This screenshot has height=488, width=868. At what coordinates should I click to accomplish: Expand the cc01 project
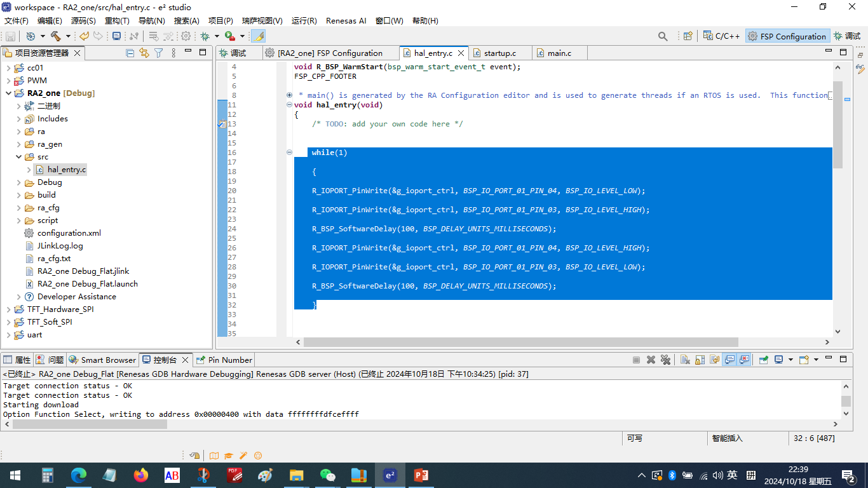8,67
